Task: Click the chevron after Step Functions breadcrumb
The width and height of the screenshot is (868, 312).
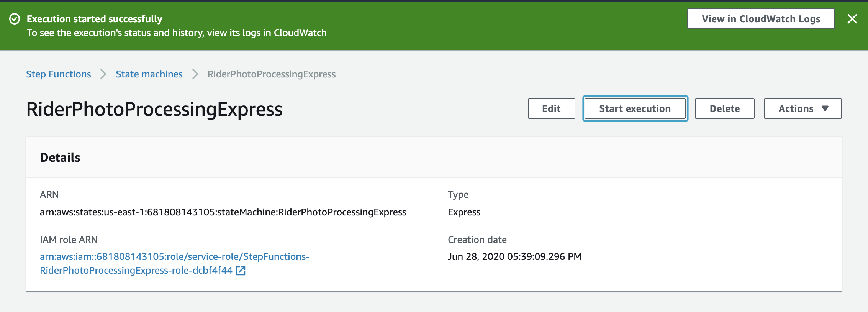Action: coord(103,74)
